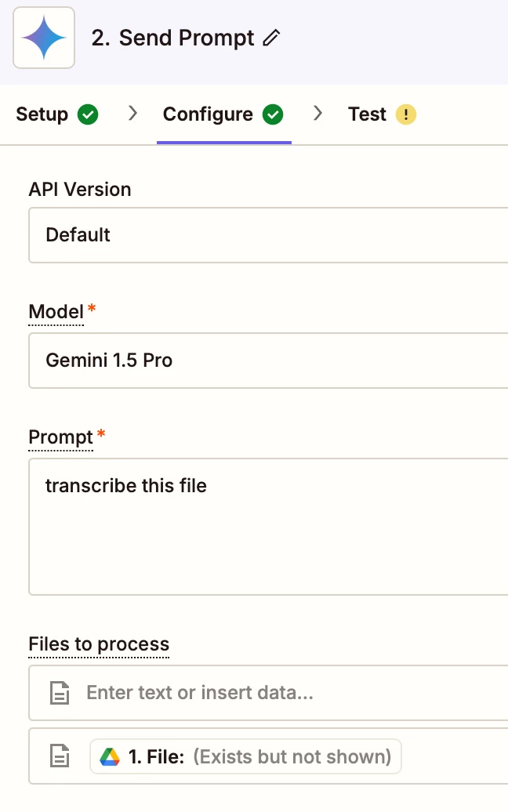Viewport: 508px width, 812px height.
Task: Open the Model dropdown showing Gemini 1.5 Pro
Action: (268, 361)
